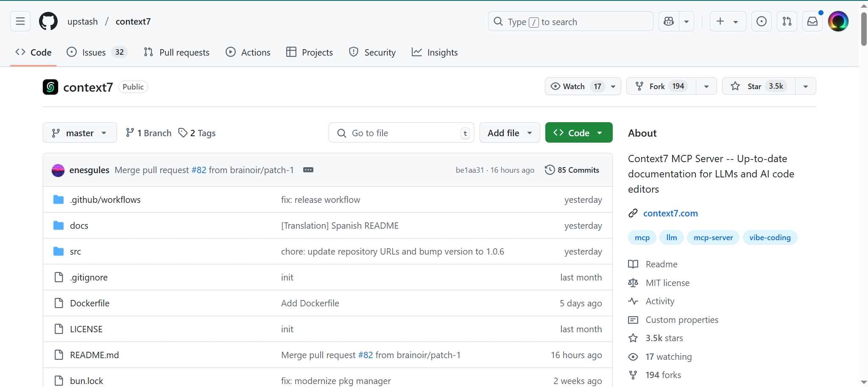The image size is (868, 387).
Task: Click the GitHub logo home icon
Action: (48, 21)
